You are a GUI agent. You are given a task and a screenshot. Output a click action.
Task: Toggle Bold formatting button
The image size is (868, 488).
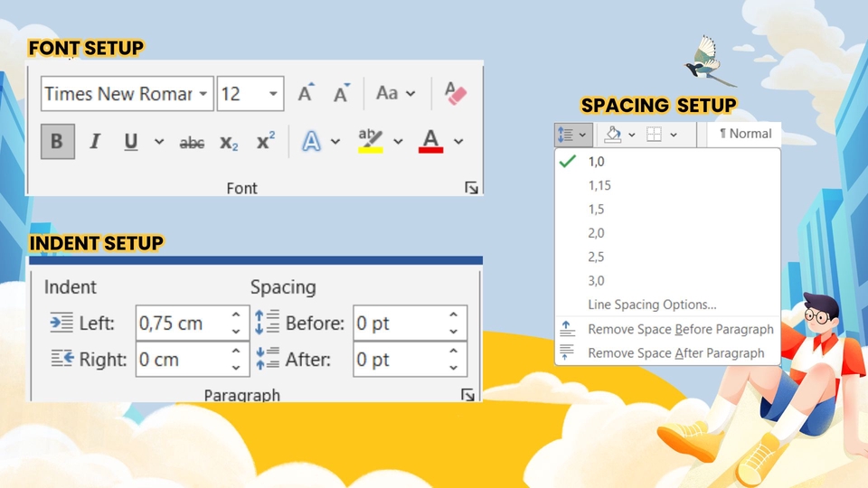click(x=57, y=142)
